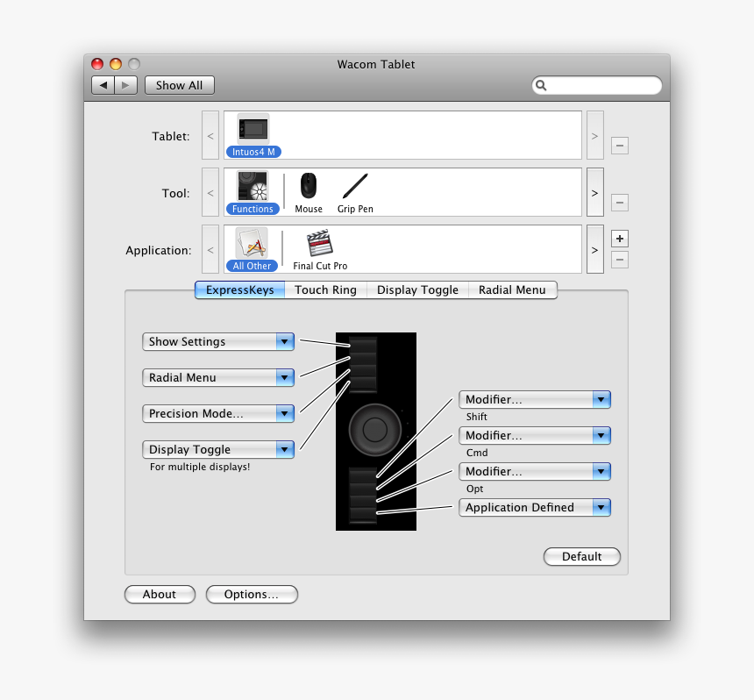This screenshot has height=700, width=754.
Task: Remove tablet with minus button
Action: [x=619, y=146]
